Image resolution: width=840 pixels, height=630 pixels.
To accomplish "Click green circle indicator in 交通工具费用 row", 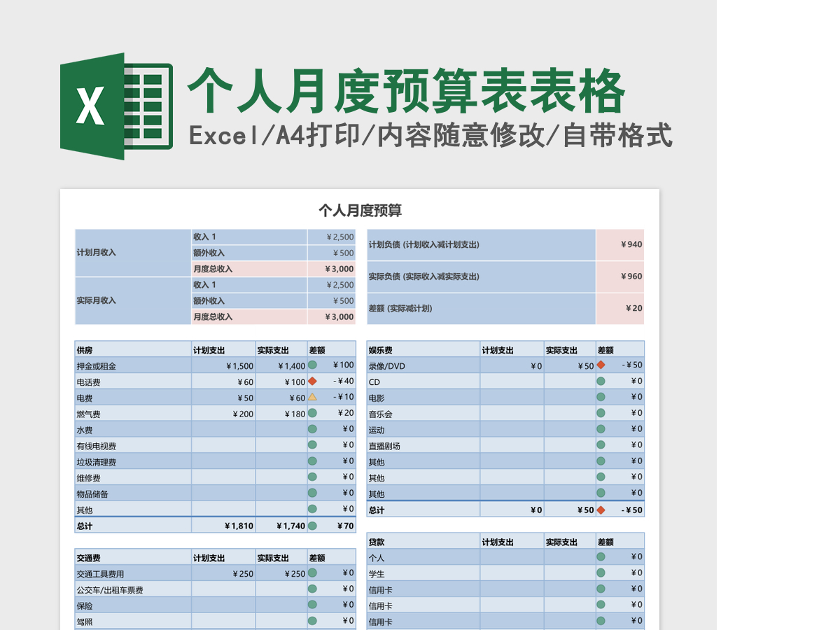I will tap(312, 573).
